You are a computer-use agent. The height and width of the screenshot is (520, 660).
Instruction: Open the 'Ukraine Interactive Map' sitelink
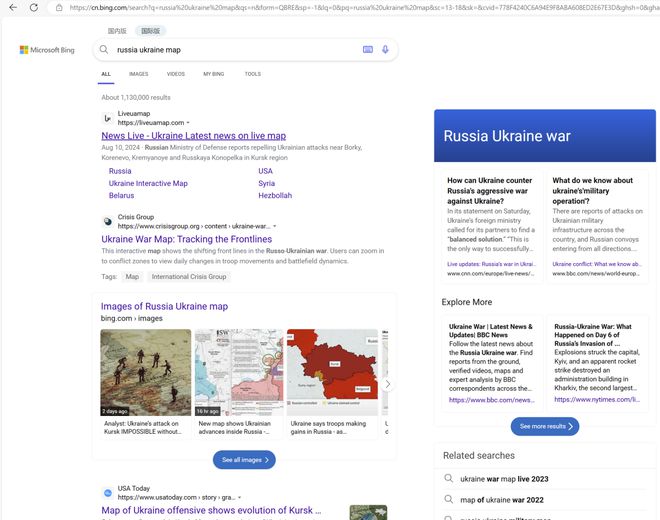click(x=148, y=183)
